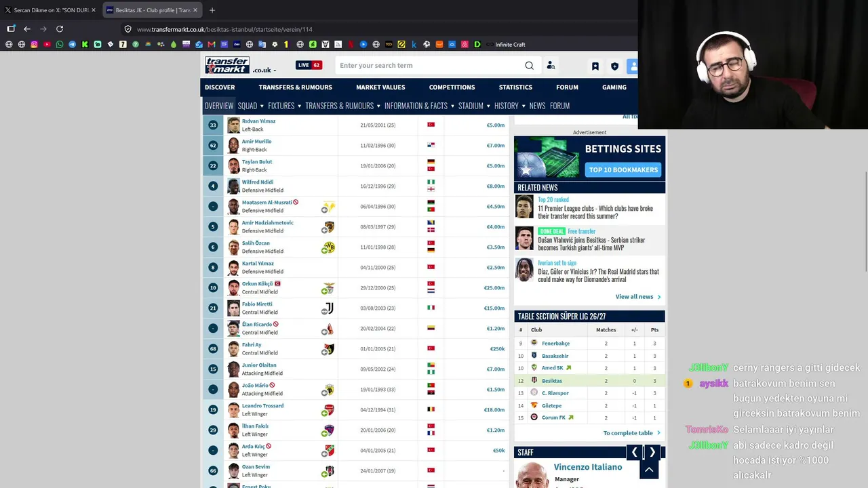
Task: Click Basaksehir in league table
Action: click(x=555, y=356)
